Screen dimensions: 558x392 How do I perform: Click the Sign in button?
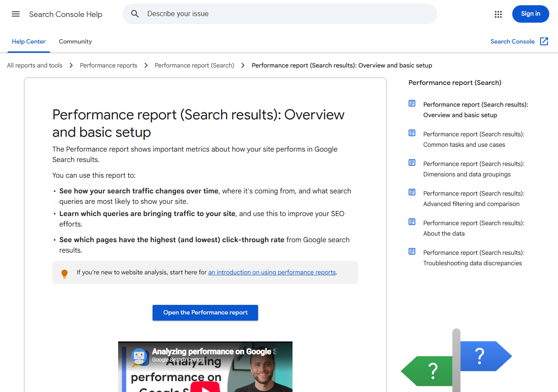click(531, 14)
